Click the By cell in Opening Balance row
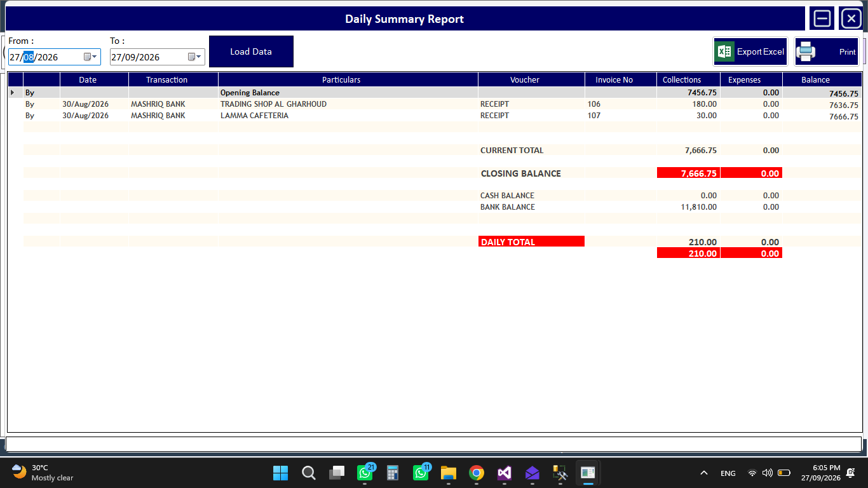The image size is (868, 488). [x=42, y=93]
